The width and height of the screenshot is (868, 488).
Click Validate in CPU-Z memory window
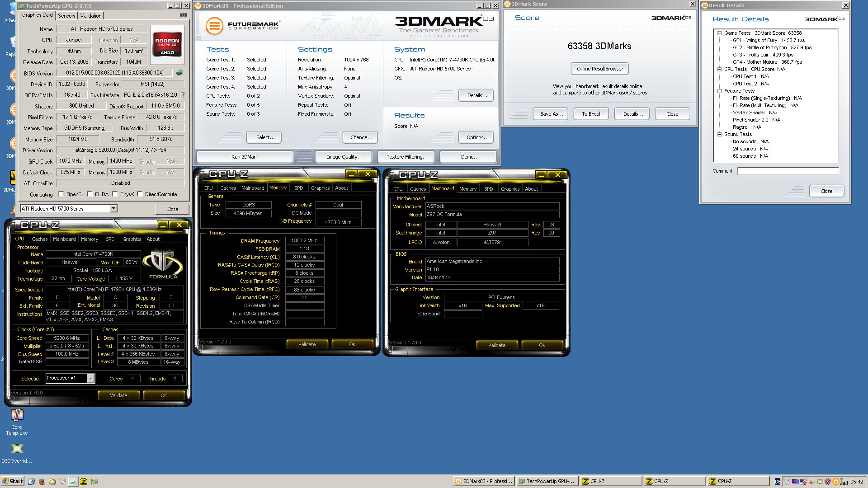point(307,344)
